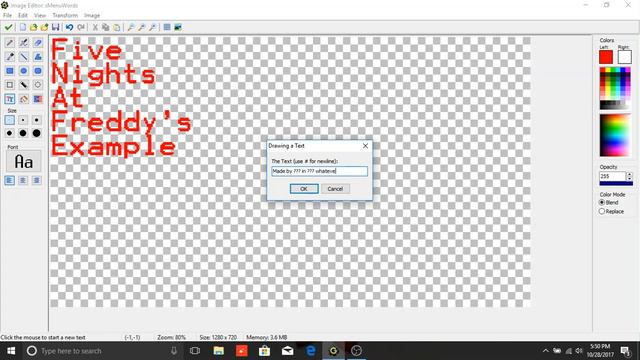The width and height of the screenshot is (640, 360).
Task: Select the Spray paint tool
Action: [x=24, y=42]
